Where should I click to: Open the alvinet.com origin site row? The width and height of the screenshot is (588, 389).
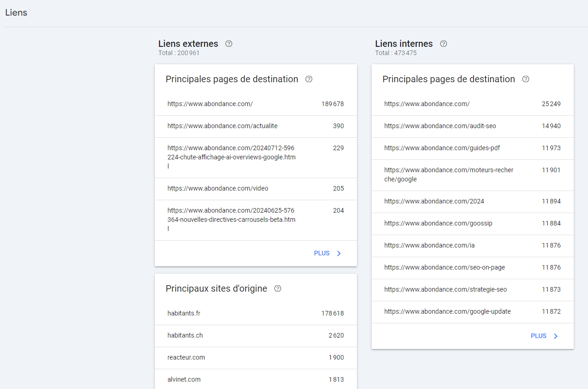pos(256,379)
